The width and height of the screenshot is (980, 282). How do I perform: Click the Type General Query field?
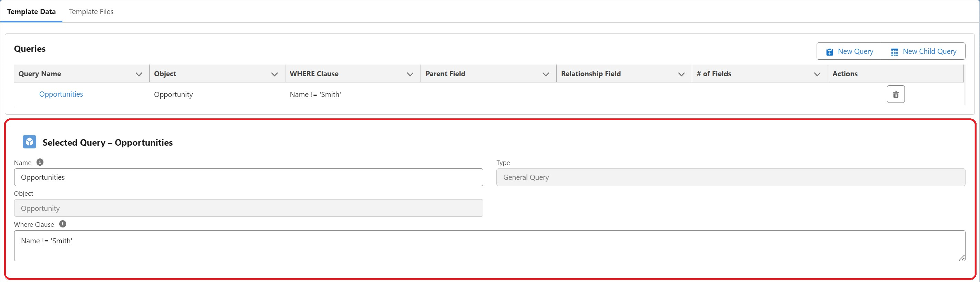tap(730, 177)
